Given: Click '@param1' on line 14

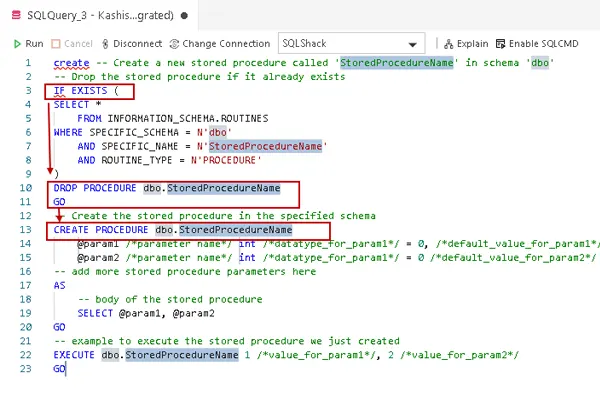Looking at the screenshot, I should 98,243.
